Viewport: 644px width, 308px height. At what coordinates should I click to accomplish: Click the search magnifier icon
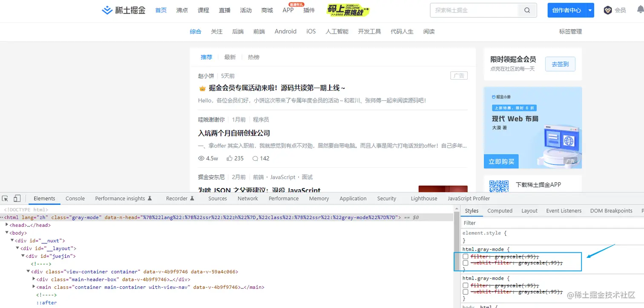(x=527, y=10)
